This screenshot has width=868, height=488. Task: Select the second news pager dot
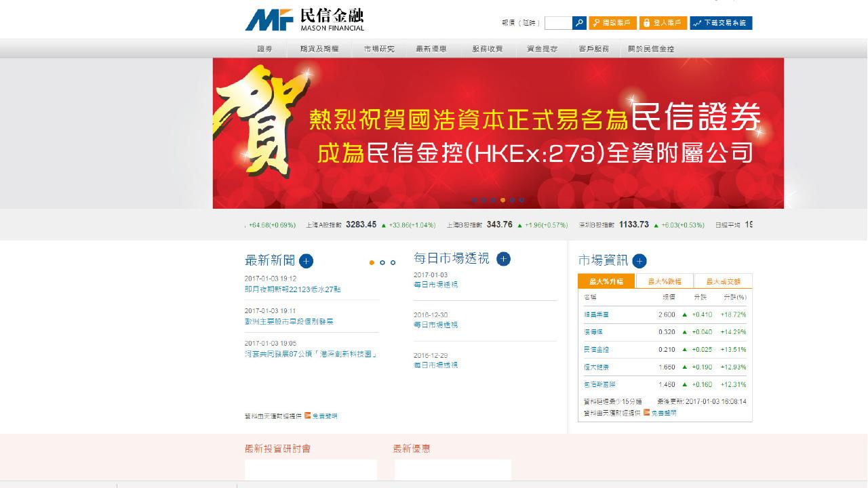pyautogui.click(x=382, y=262)
